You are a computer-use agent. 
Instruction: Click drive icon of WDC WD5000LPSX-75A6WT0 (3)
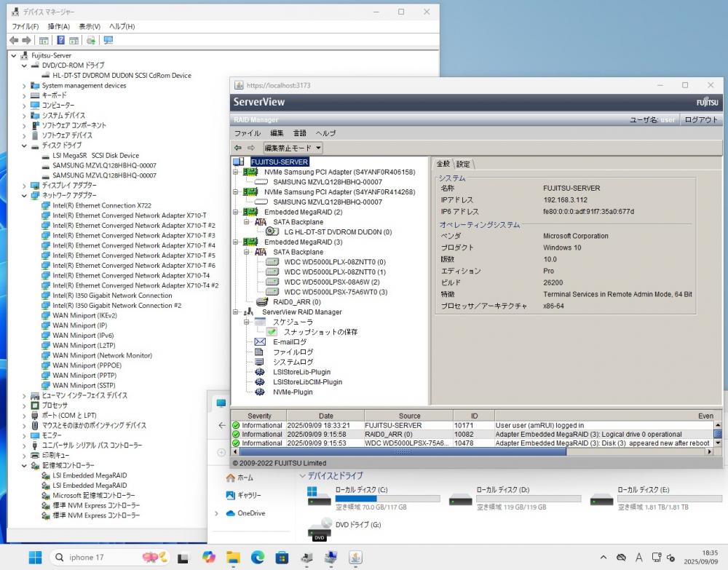pyautogui.click(x=272, y=292)
